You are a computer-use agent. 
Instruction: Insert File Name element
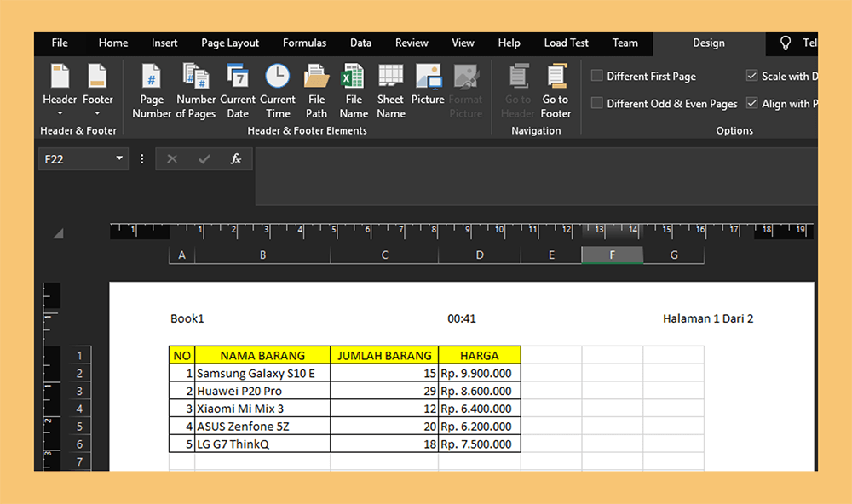coord(354,91)
